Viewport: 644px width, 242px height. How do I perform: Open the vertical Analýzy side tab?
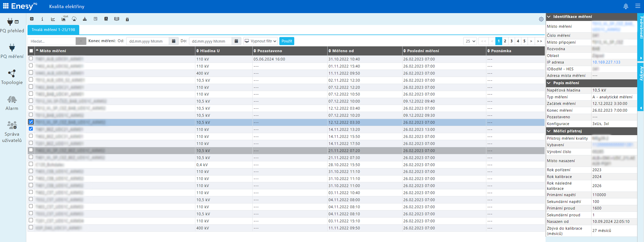(x=641, y=73)
